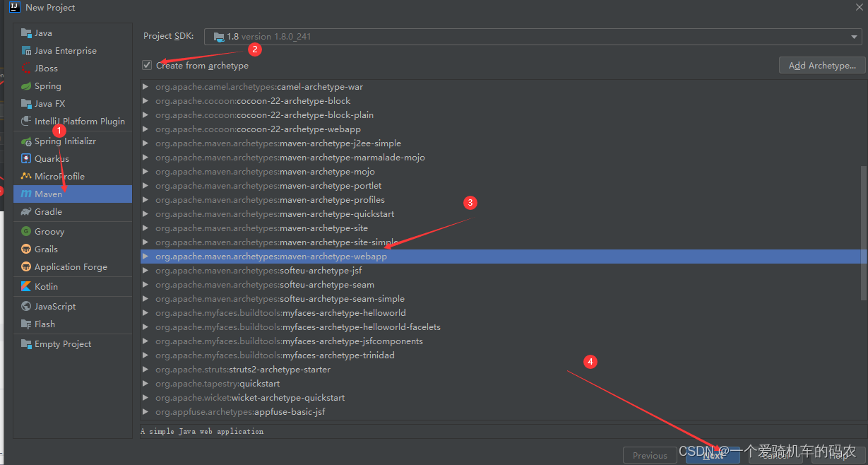Click the Application Forge icon
This screenshot has width=868, height=465.
pos(26,267)
